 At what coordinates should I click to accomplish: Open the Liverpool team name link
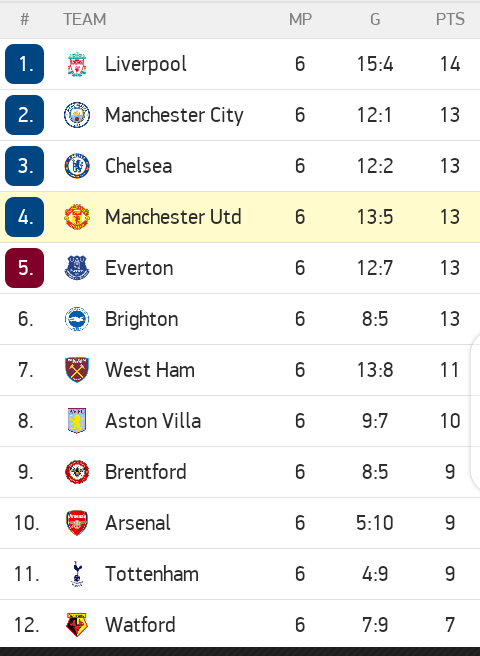[x=146, y=64]
